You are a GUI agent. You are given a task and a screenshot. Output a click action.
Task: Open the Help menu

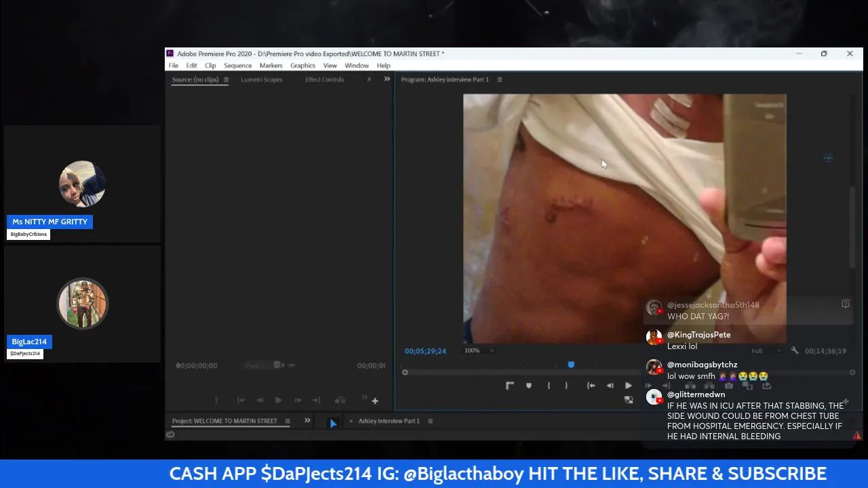point(383,66)
